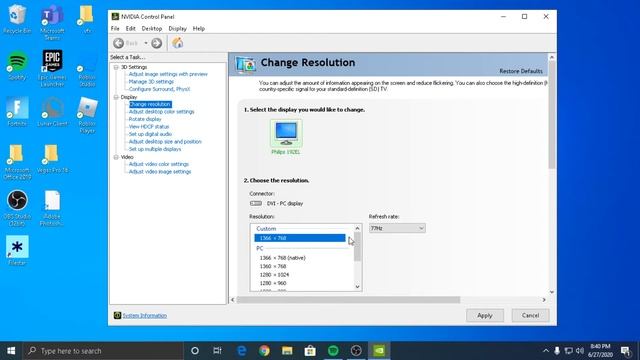Open Epic Games Launcher desktop icon
Viewport: 640px width, 360px height.
(52, 69)
